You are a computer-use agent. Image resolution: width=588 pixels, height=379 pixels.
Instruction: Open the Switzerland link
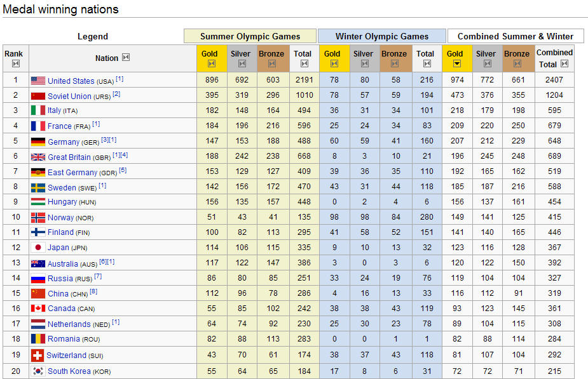coord(66,355)
